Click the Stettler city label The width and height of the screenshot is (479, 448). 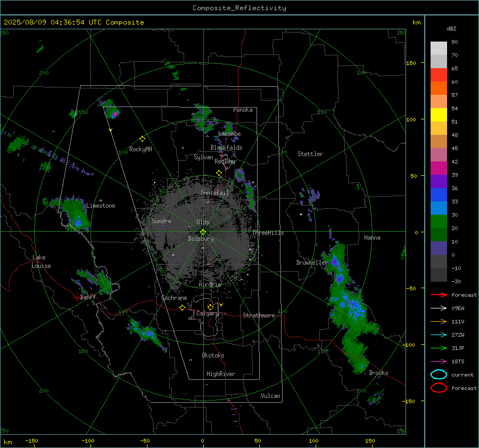[310, 154]
